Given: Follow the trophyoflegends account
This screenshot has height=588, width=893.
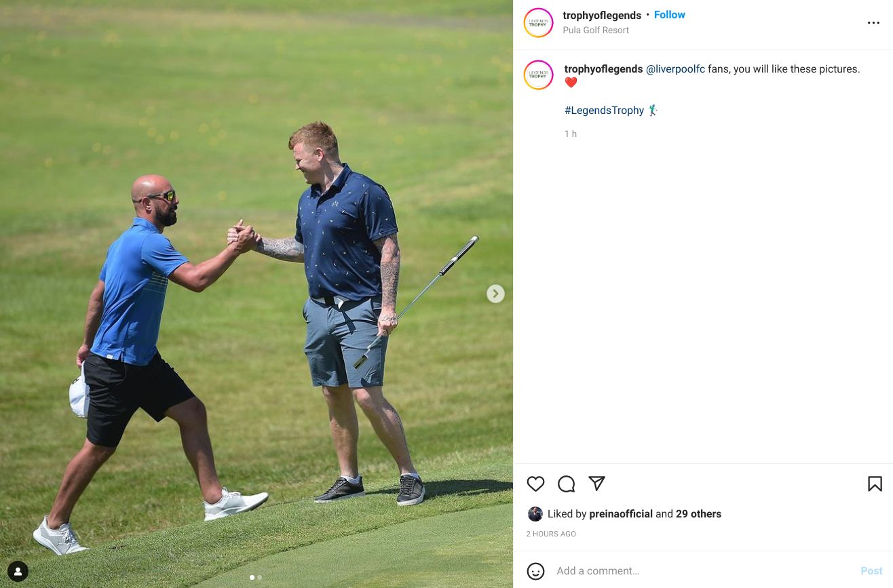Looking at the screenshot, I should click(x=669, y=15).
